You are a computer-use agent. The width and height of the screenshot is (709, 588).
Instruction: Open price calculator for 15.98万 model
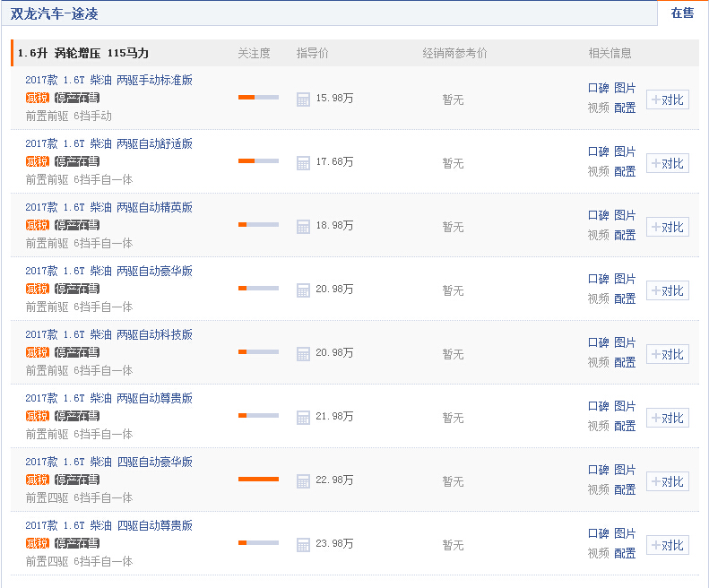[303, 99]
